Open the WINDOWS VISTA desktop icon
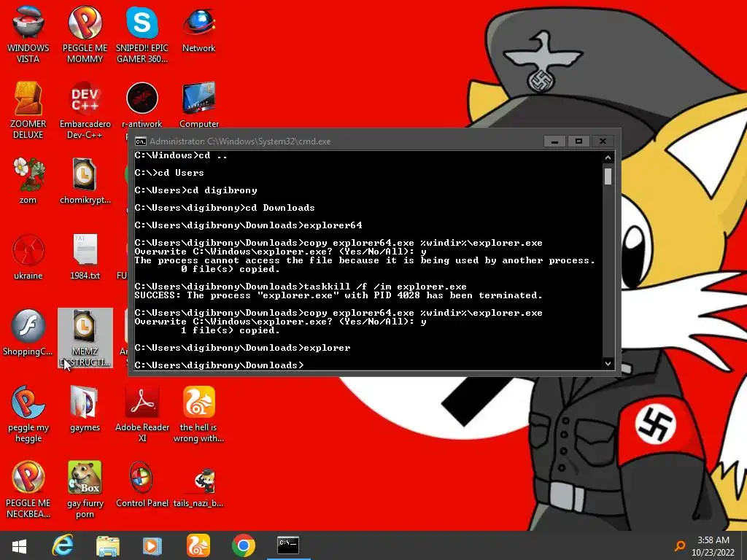This screenshot has height=560, width=747. pyautogui.click(x=28, y=34)
